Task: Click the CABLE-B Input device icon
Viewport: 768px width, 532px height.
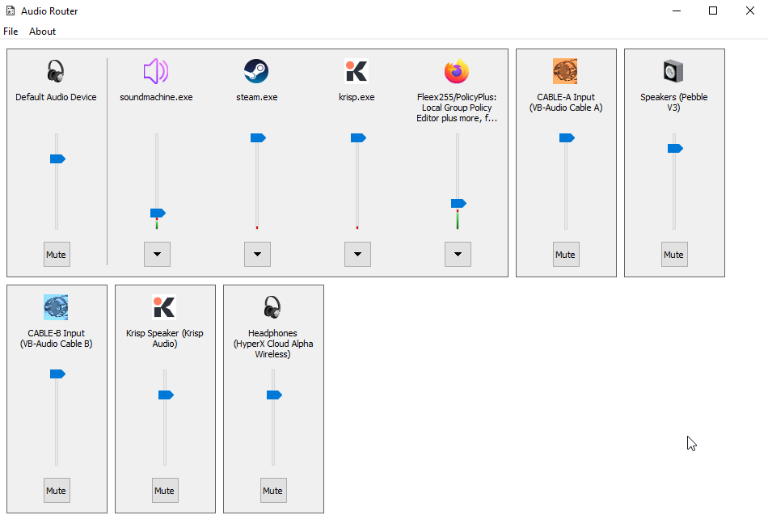Action: pos(56,307)
